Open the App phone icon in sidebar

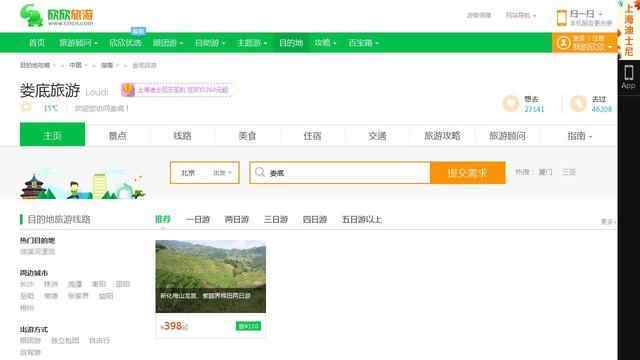click(629, 73)
